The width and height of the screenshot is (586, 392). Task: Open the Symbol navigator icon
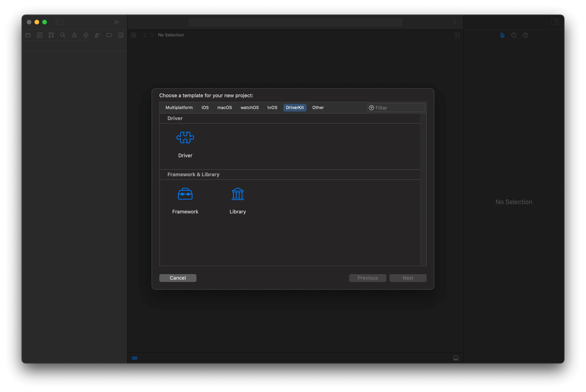51,35
